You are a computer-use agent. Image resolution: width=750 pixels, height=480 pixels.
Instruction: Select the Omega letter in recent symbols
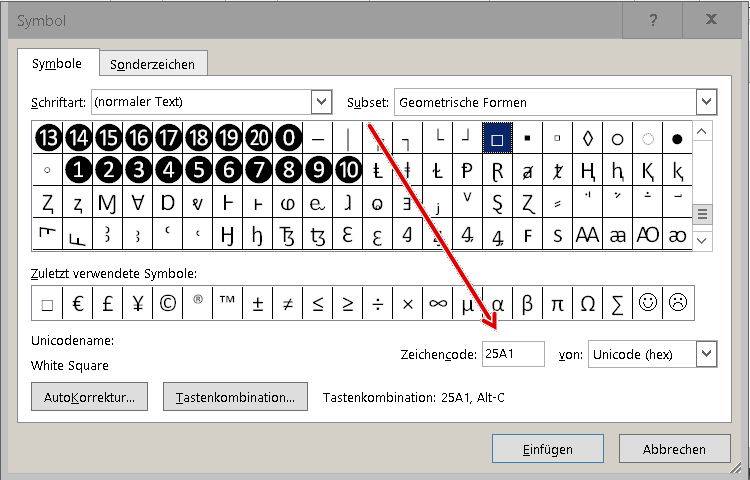tap(587, 303)
